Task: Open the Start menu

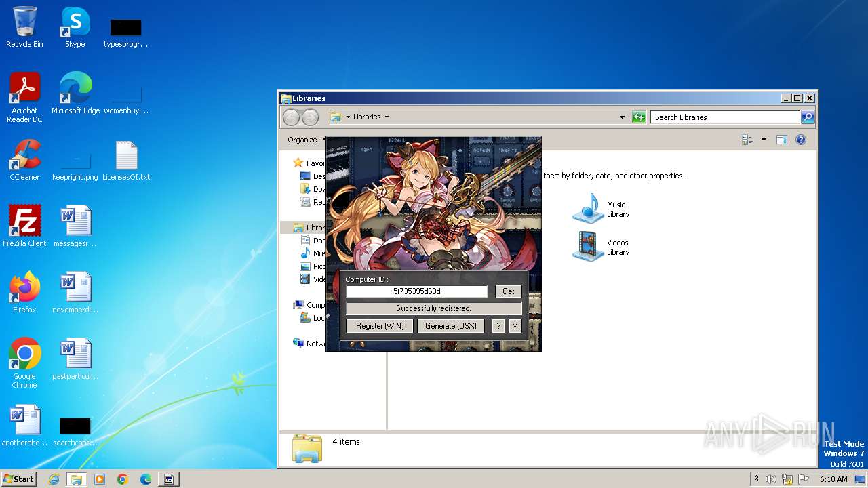Action: pos(19,479)
